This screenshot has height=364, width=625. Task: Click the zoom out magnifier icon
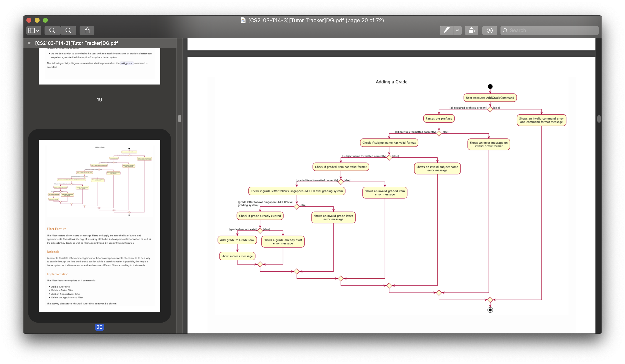(52, 31)
